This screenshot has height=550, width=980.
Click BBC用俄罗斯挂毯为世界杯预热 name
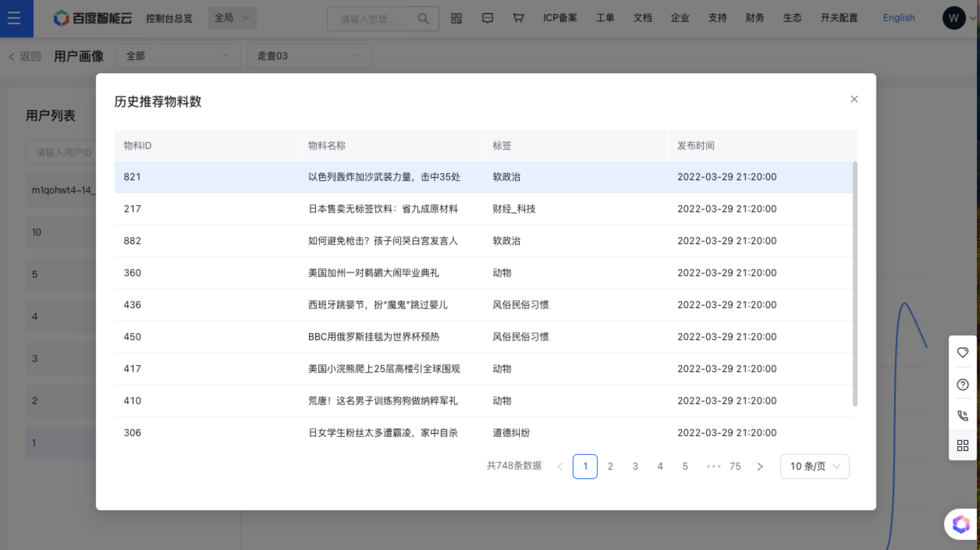pyautogui.click(x=374, y=337)
